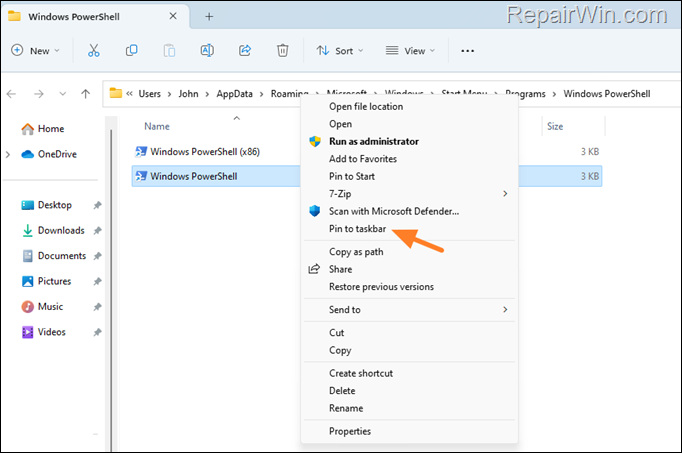The width and height of the screenshot is (682, 453).
Task: Click John in the breadcrumb path
Action: 188,94
